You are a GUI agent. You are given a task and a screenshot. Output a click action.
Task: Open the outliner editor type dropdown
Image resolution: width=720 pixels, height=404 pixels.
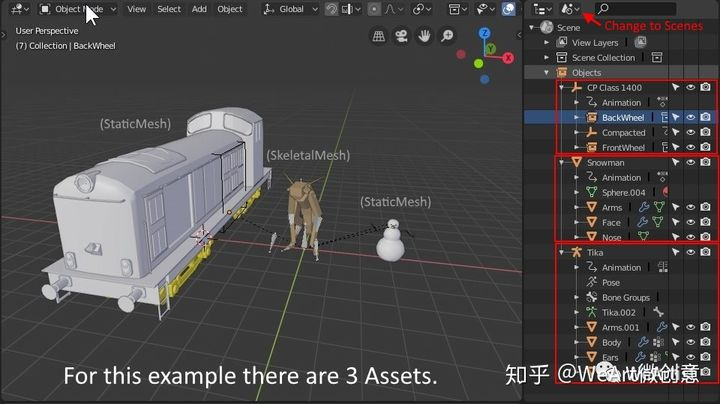tap(542, 9)
